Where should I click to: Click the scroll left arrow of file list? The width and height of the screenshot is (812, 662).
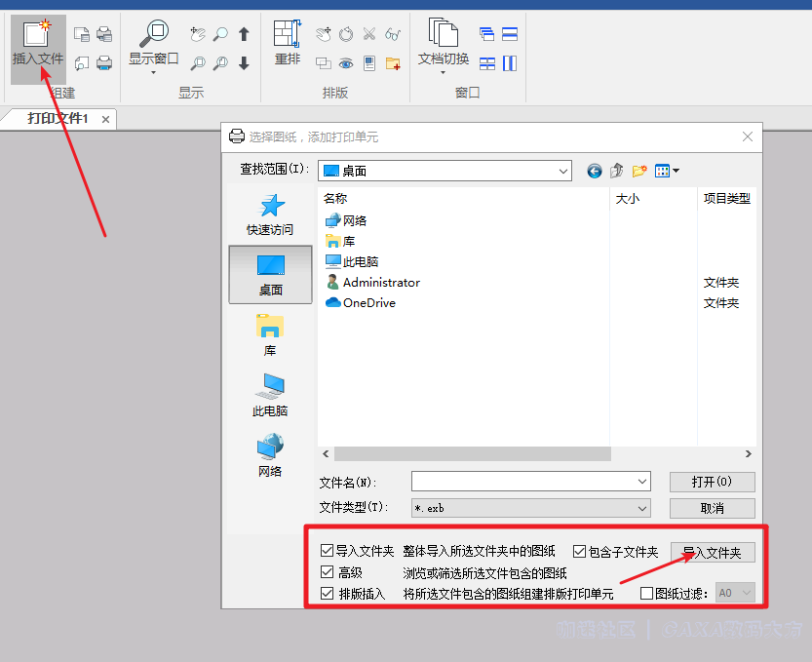326,453
